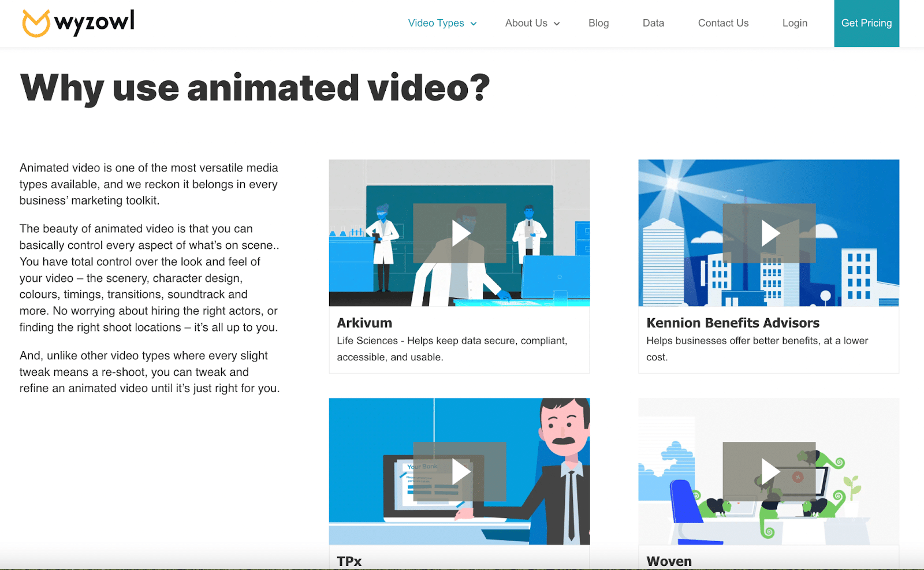Viewport: 924px width, 570px height.
Task: Open the Contact Us page
Action: click(723, 23)
